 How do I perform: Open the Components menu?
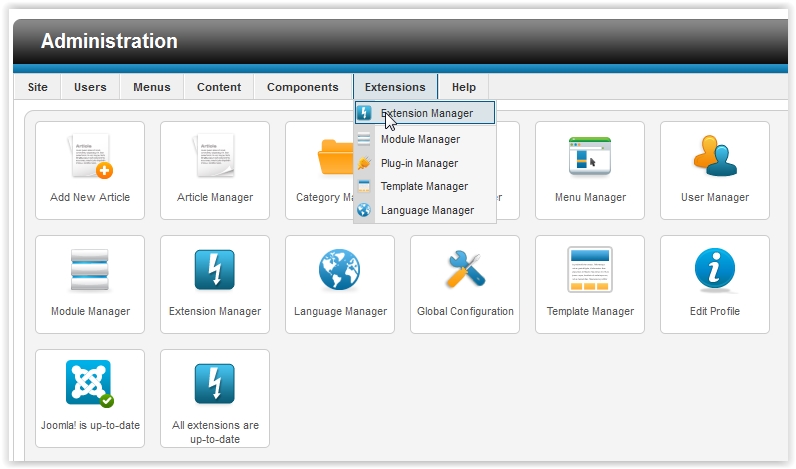[303, 87]
